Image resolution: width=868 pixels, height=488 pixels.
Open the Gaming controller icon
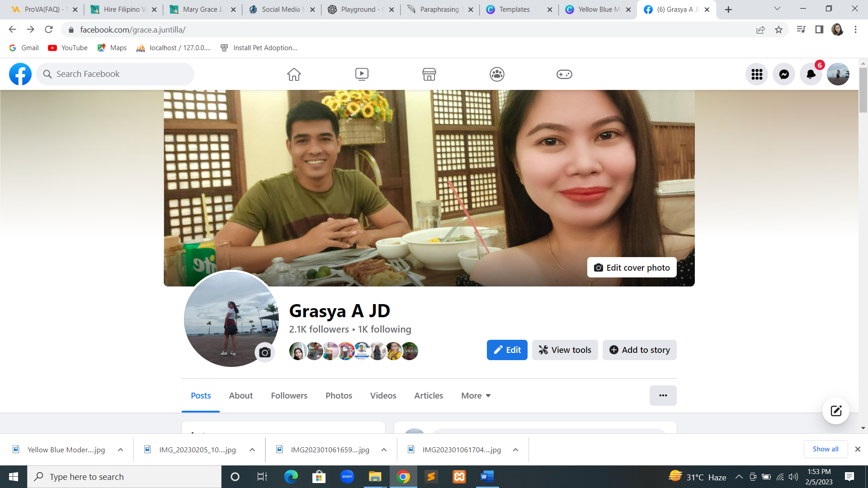click(564, 74)
